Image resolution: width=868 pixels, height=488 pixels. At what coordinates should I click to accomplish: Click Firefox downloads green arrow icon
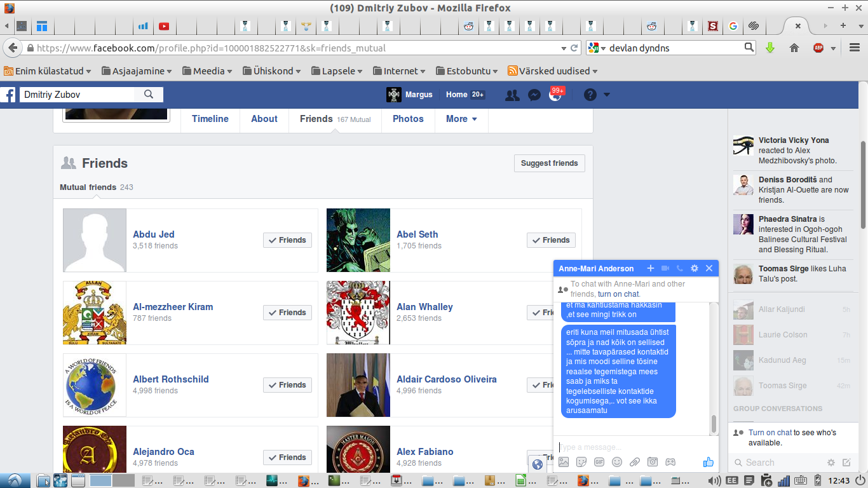pos(770,48)
